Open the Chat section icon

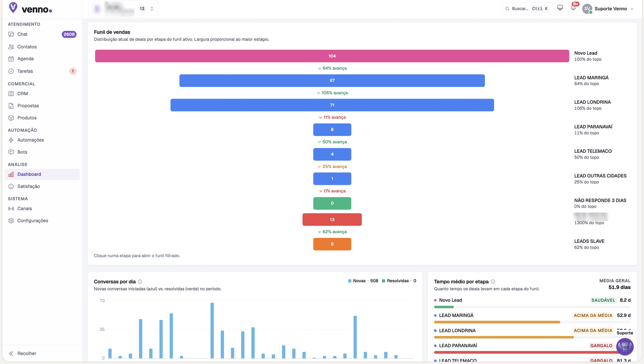click(x=11, y=34)
